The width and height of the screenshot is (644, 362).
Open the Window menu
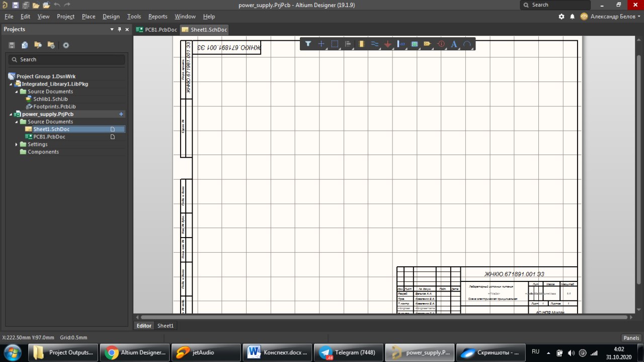(185, 16)
